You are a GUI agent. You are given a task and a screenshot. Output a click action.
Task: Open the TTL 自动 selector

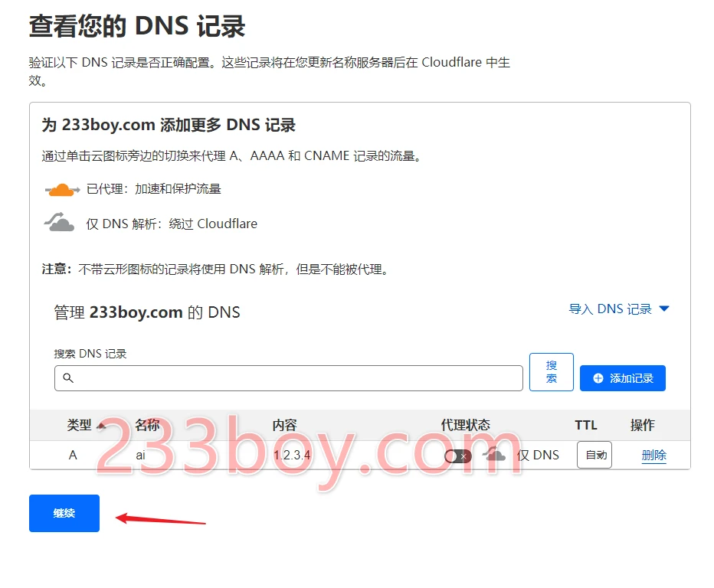click(594, 455)
